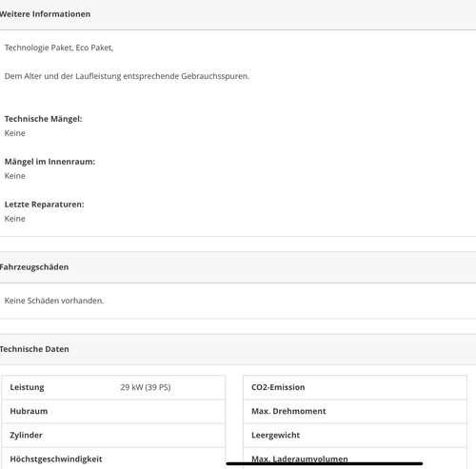Click the Technische Mängel label
Viewport: 476px width, 469px height.
(43, 119)
